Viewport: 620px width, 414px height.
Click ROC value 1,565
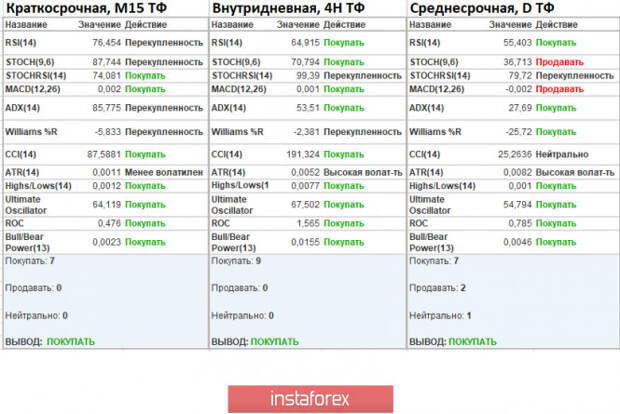coord(308,223)
